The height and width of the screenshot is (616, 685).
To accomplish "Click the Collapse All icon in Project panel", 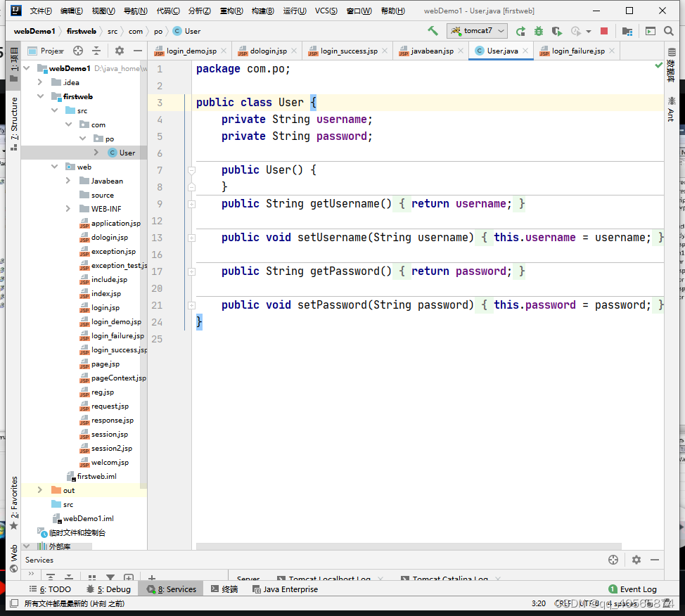I will point(96,51).
